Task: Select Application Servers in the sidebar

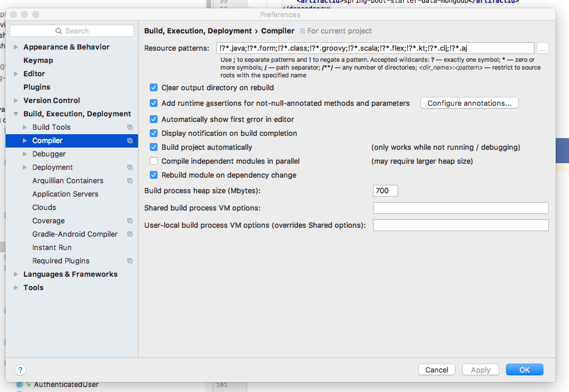Action: coord(65,194)
